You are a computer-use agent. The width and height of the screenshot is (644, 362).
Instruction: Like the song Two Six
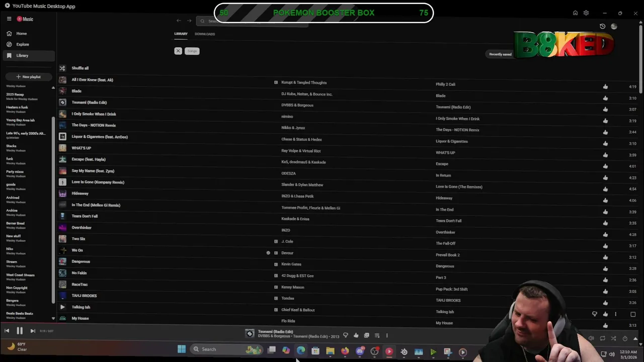[x=605, y=246]
